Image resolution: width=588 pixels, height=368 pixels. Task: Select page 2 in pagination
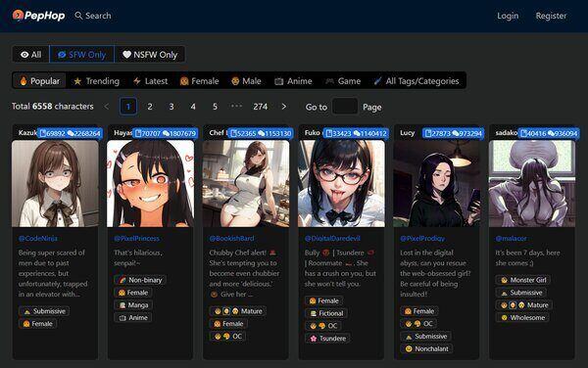[x=150, y=107]
